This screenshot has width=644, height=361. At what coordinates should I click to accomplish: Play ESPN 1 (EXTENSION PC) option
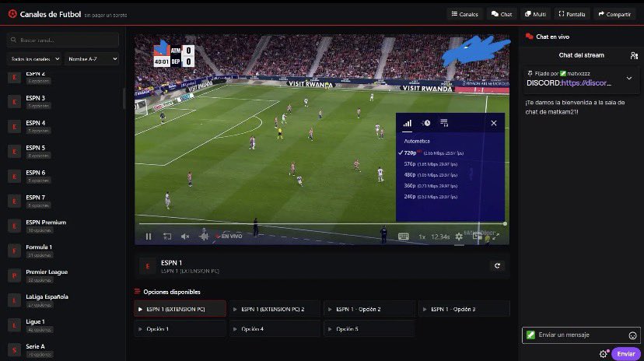click(x=180, y=309)
